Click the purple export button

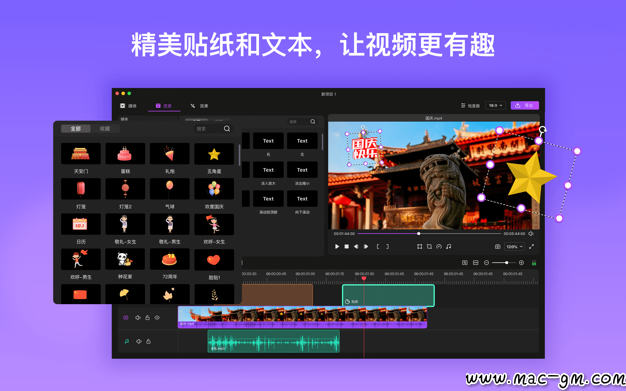[x=525, y=105]
